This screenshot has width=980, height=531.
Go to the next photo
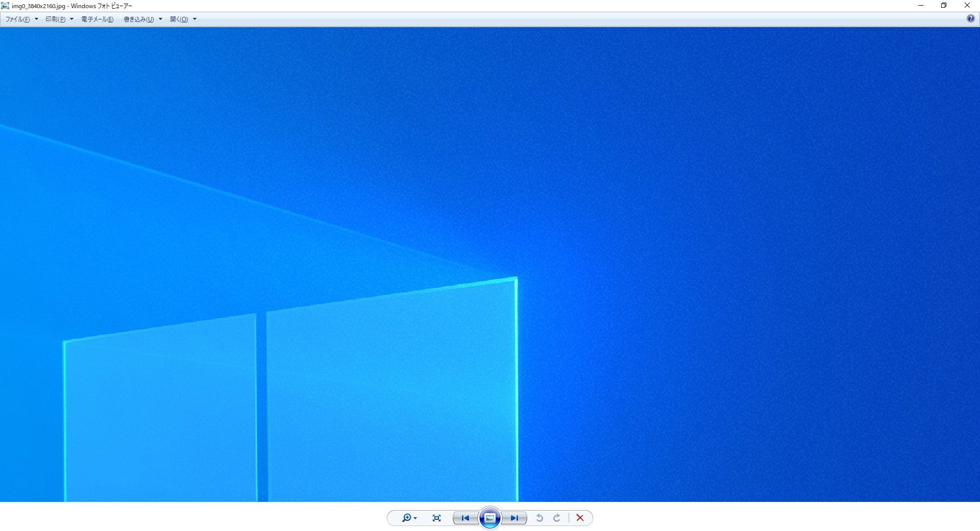pyautogui.click(x=514, y=518)
